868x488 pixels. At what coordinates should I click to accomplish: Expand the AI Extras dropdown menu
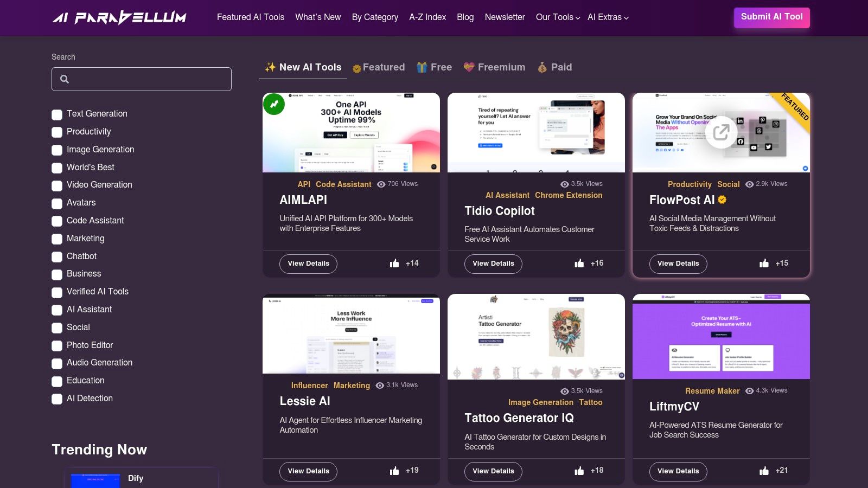pos(608,17)
